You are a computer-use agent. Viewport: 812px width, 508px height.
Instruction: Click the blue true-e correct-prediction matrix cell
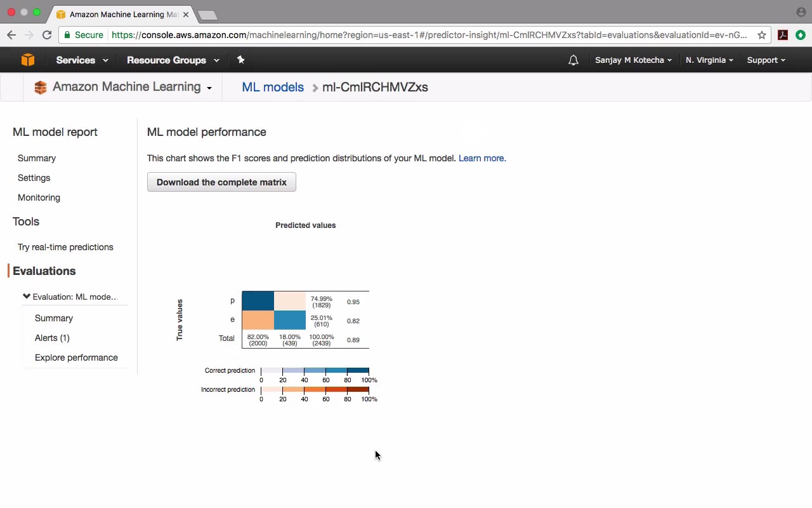click(289, 320)
